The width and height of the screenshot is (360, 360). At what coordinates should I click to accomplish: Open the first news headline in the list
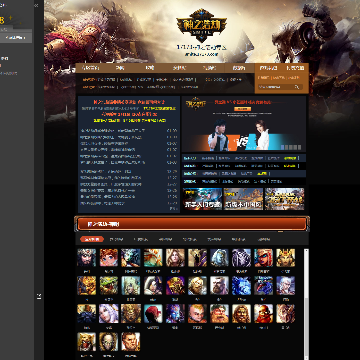click(113, 131)
